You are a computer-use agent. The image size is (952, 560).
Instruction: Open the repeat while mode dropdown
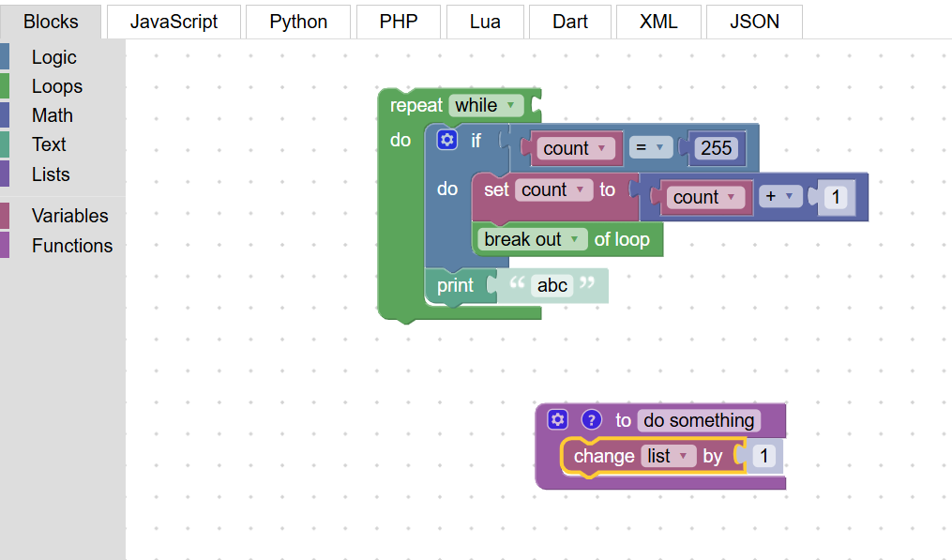click(486, 105)
